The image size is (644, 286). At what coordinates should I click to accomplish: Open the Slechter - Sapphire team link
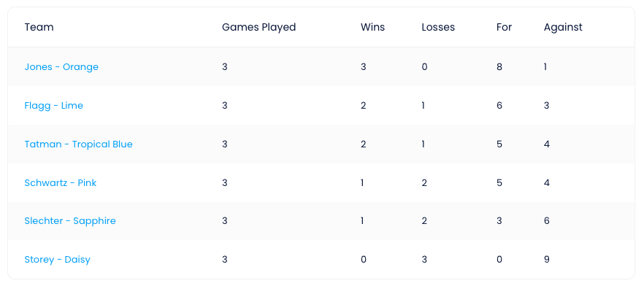click(70, 221)
